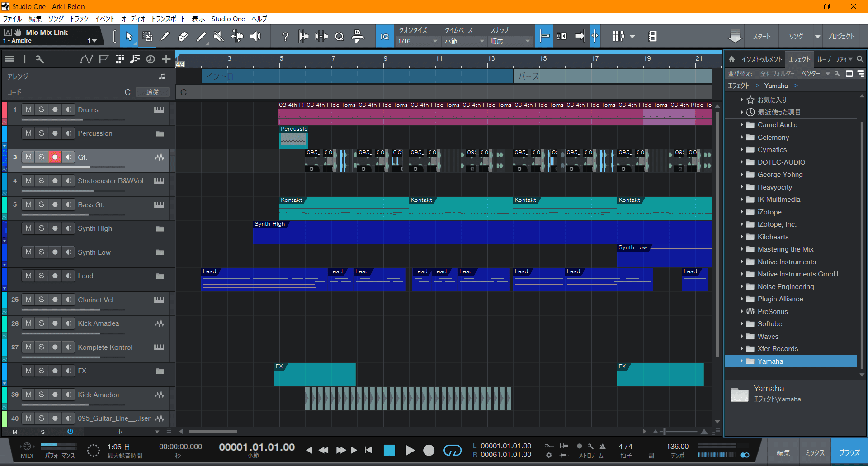Disable record arm on Gt. track
This screenshot has width=868, height=466.
coord(55,157)
